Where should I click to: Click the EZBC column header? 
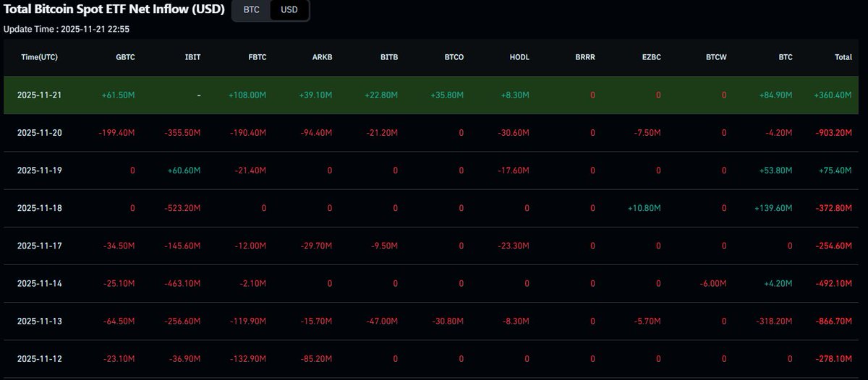pyautogui.click(x=650, y=57)
